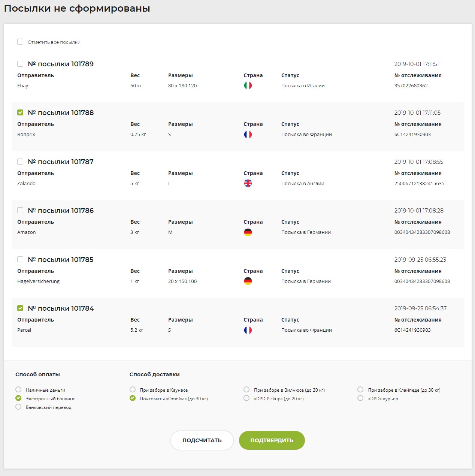The width and height of the screenshot is (475, 476).
Task: Click the UK flag icon for parcel 101787
Action: tap(248, 184)
